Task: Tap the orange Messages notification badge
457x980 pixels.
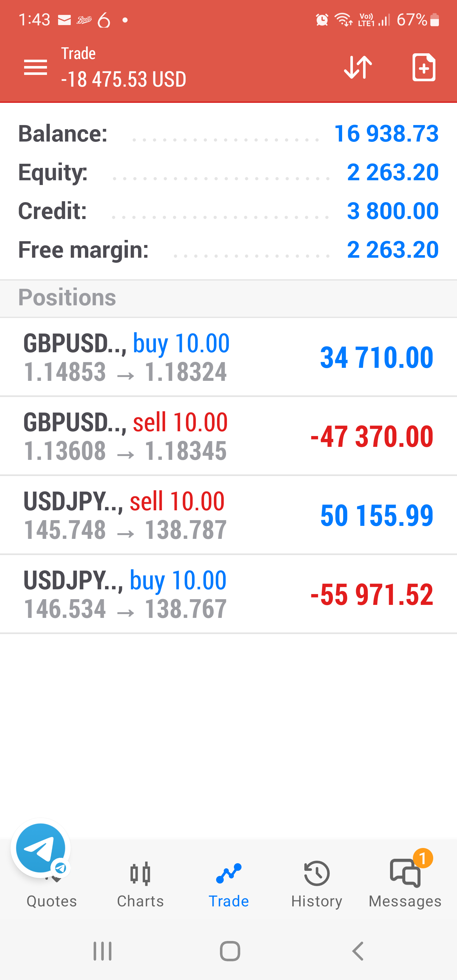Action: [423, 858]
